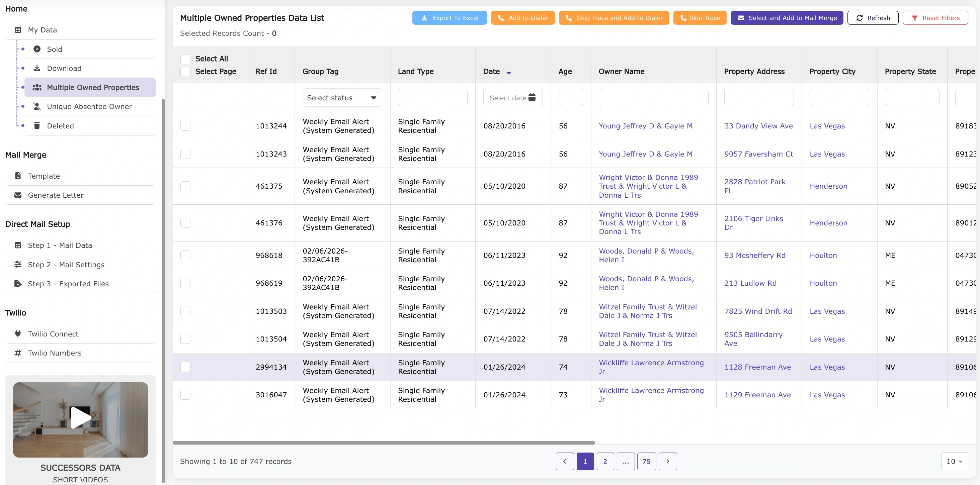Go to page 75 in pagination
The width and height of the screenshot is (980, 485).
coord(646,461)
